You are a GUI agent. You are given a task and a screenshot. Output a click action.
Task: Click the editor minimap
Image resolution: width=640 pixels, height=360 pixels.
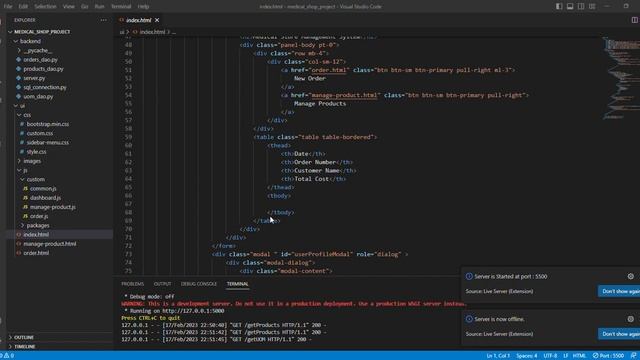coord(621,78)
